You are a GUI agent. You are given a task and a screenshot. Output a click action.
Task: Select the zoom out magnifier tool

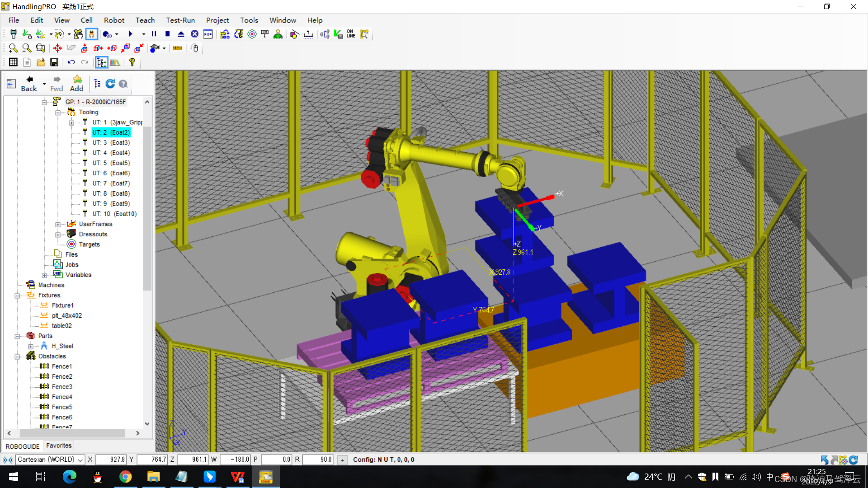pos(27,48)
